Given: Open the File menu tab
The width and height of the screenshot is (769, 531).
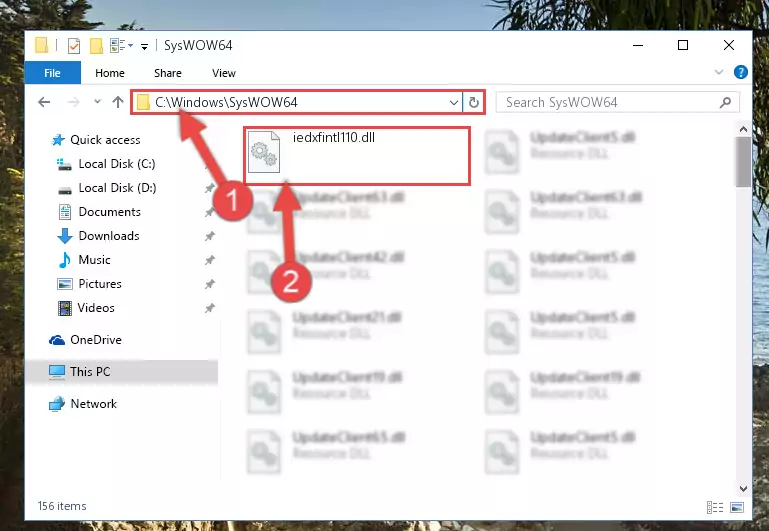Looking at the screenshot, I should [x=52, y=73].
